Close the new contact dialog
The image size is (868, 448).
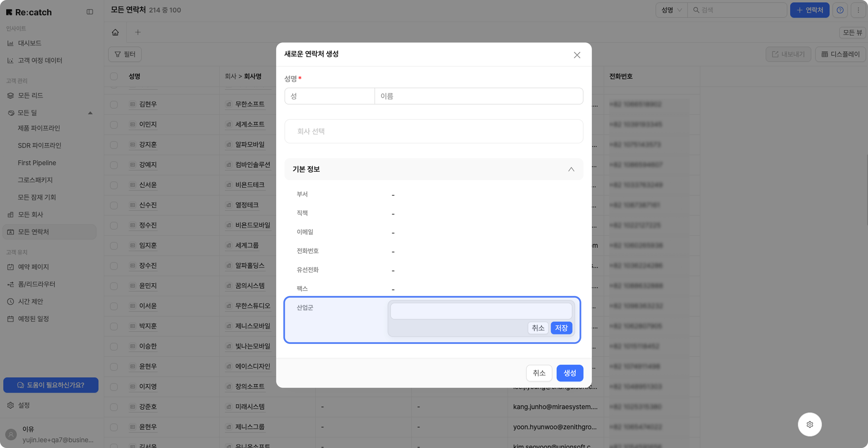[x=577, y=55]
